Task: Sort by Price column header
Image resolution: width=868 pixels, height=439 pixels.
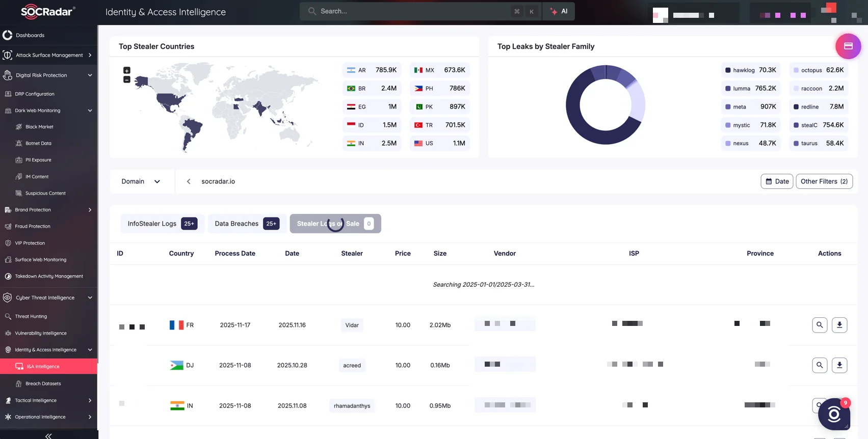Action: [403, 253]
